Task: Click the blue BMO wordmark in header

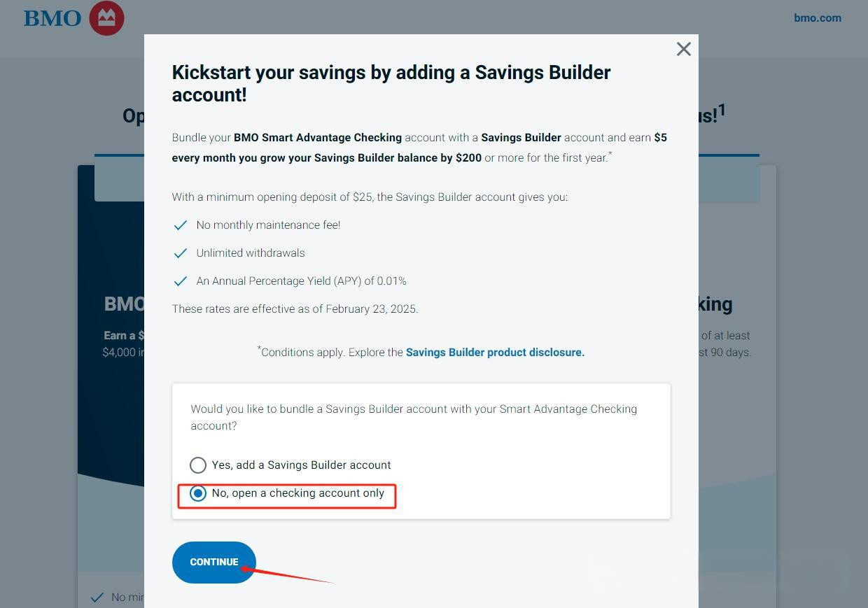Action: [52, 19]
